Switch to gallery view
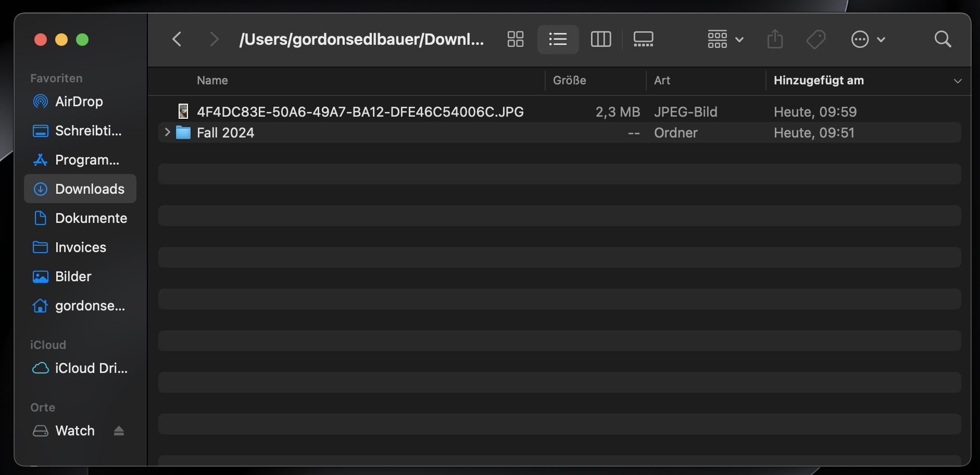Viewport: 980px width, 475px height. 643,39
